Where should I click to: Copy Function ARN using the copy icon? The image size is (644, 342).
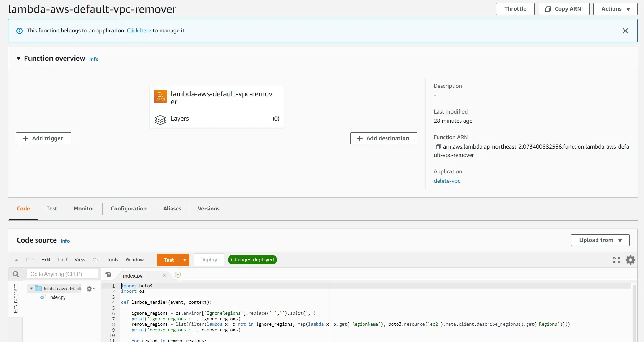coord(438,147)
